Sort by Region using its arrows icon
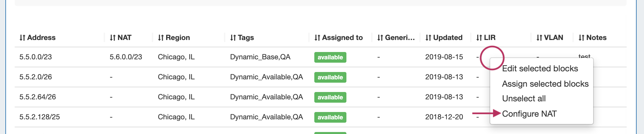Screen dimensions: 644x134 (161, 38)
